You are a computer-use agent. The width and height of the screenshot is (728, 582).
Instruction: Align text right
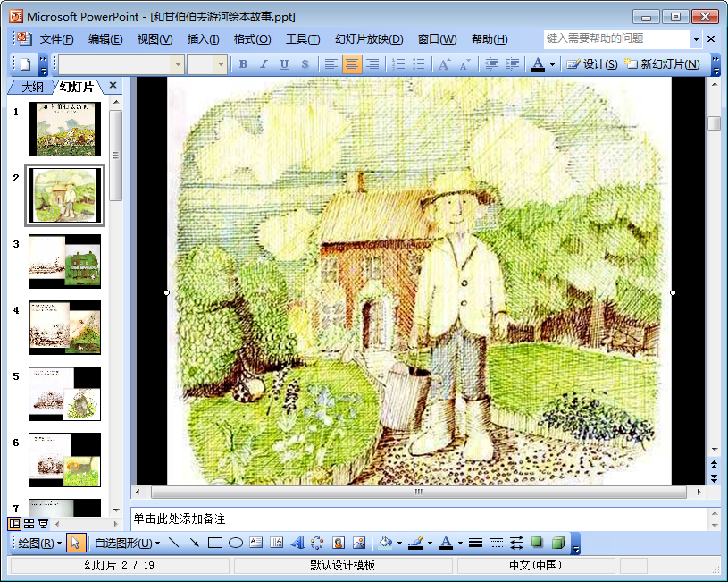coord(372,64)
